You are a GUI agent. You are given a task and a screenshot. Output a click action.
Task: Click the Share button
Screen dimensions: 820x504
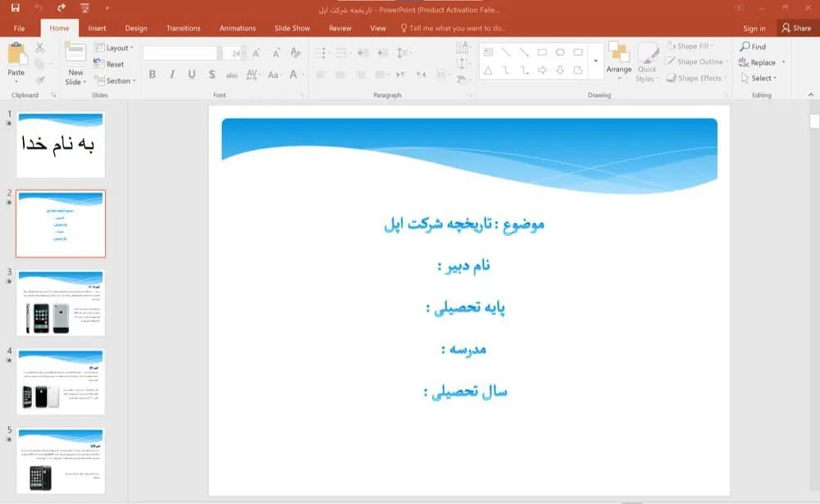click(x=796, y=28)
